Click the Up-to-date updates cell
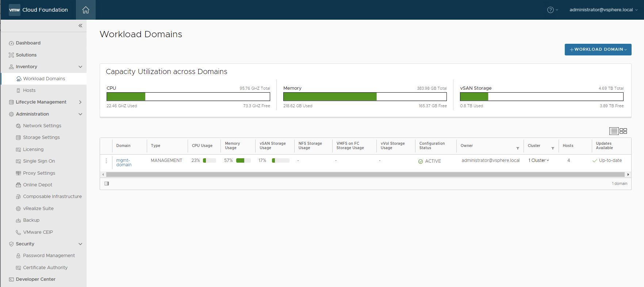 coord(607,160)
